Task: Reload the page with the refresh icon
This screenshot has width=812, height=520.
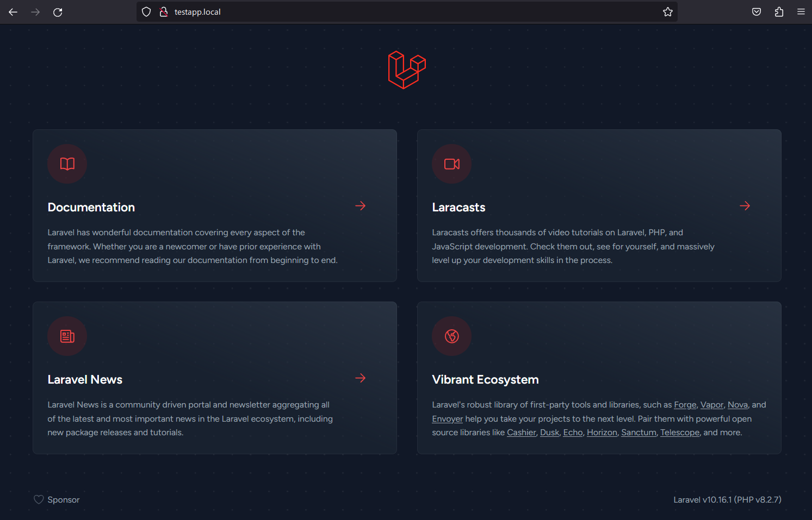Action: pyautogui.click(x=58, y=12)
